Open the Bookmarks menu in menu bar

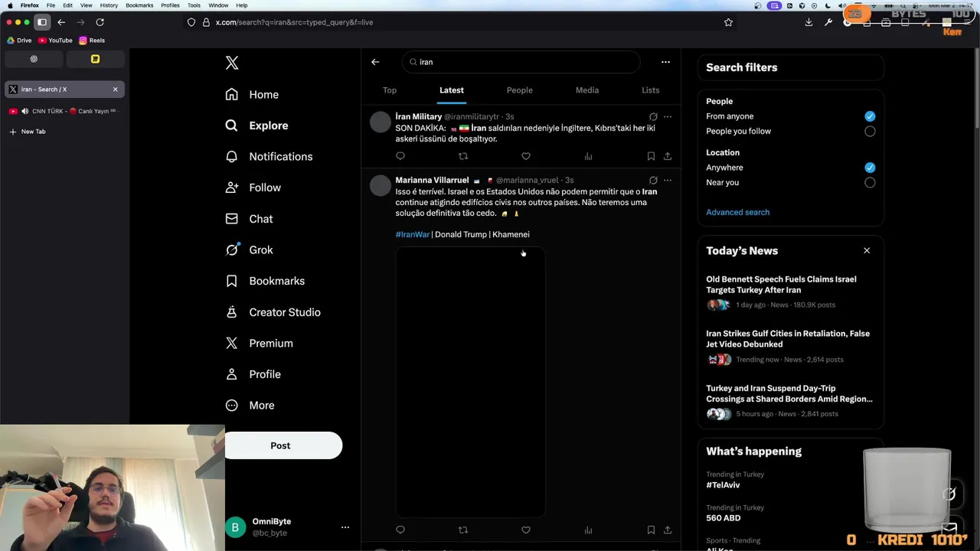139,5
